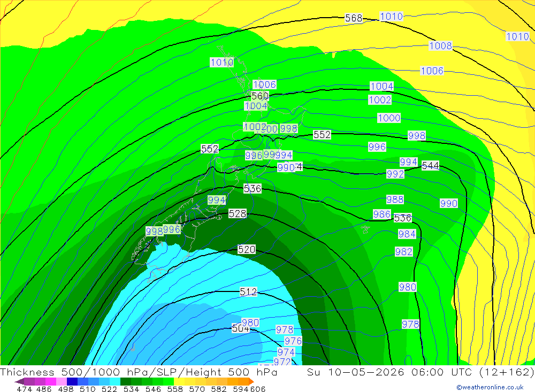Image resolution: width=535 pixels, height=392 pixels.
Task: Click the bright magenta legend swatch
Action: 51,381
